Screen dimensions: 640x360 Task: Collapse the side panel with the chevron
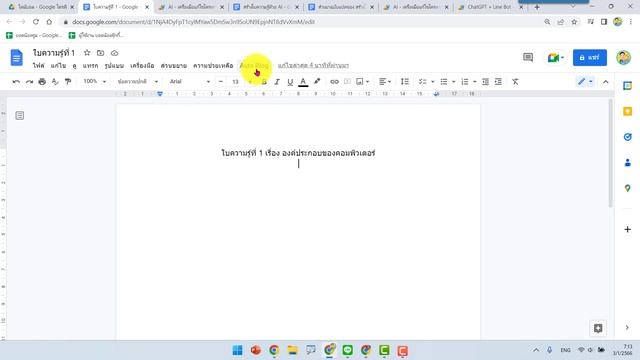627,327
